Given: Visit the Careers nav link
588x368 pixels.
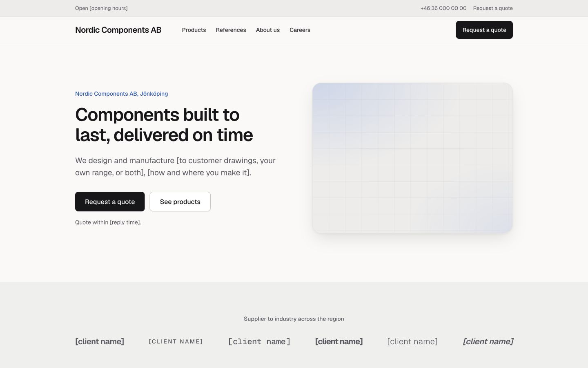Looking at the screenshot, I should [300, 30].
